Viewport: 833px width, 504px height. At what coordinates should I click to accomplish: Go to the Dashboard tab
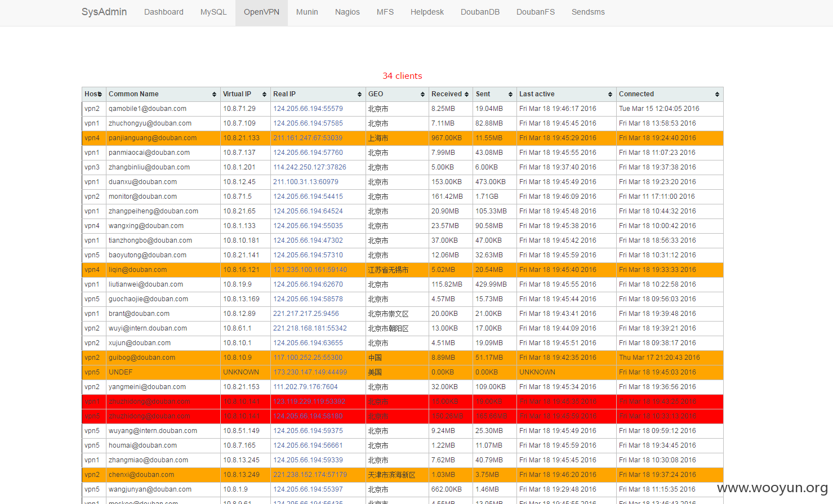(164, 12)
